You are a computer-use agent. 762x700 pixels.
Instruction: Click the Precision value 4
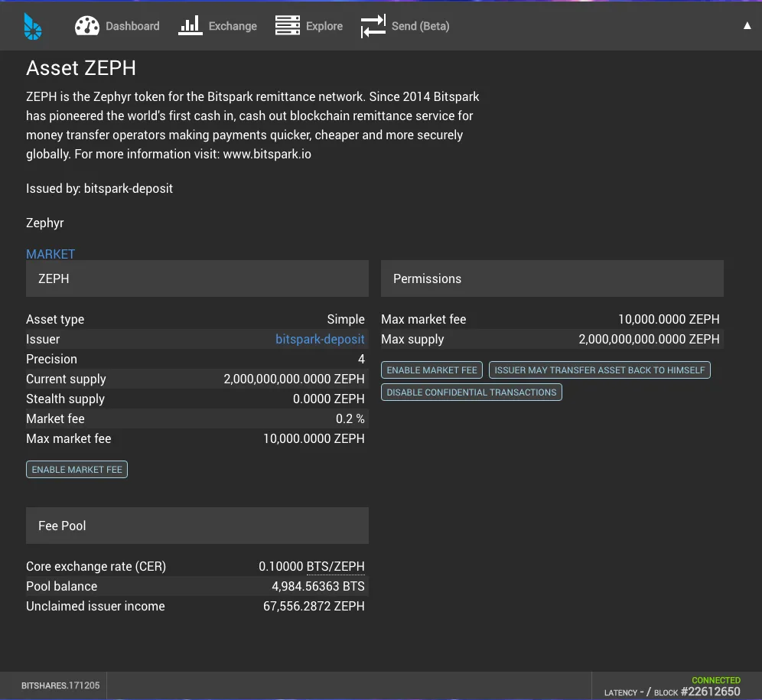pyautogui.click(x=361, y=359)
